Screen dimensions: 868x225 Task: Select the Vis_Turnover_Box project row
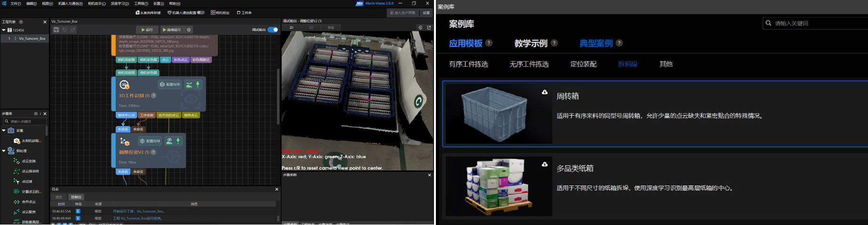[x=24, y=39]
